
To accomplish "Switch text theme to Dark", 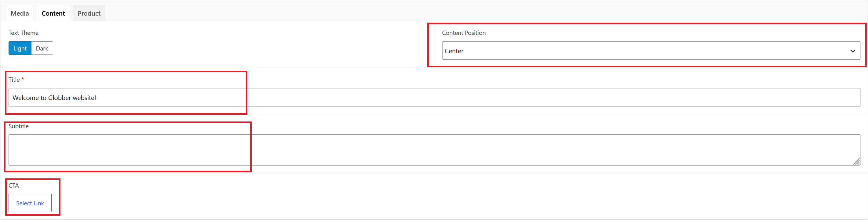I will 42,48.
